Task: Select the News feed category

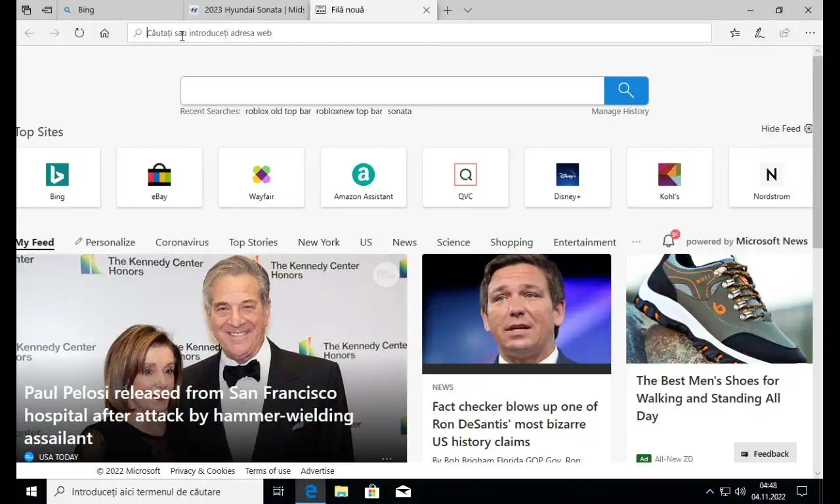Action: pos(404,242)
